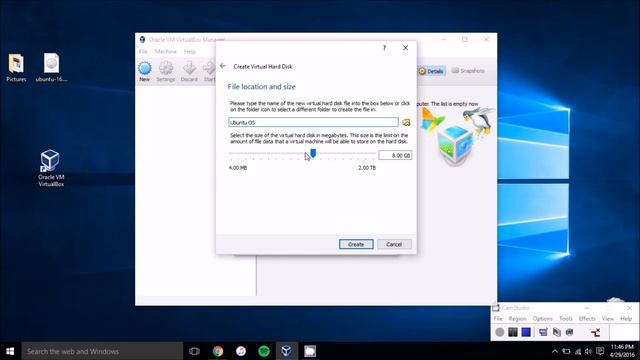Screen dimensions: 640x360
Task: Click the Create button in the dialog
Action: [356, 244]
